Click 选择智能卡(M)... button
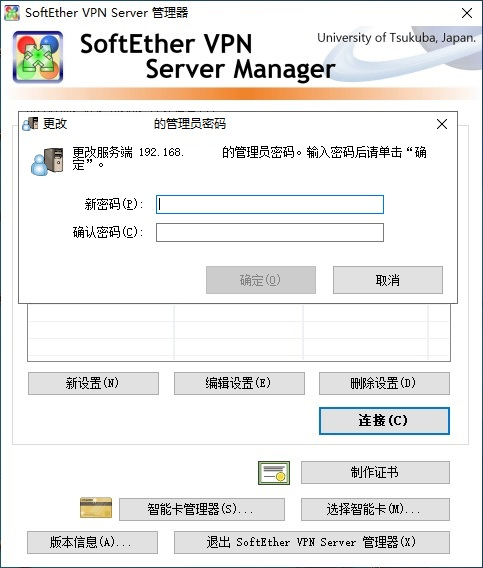Image resolution: width=483 pixels, height=568 pixels. pyautogui.click(x=375, y=509)
